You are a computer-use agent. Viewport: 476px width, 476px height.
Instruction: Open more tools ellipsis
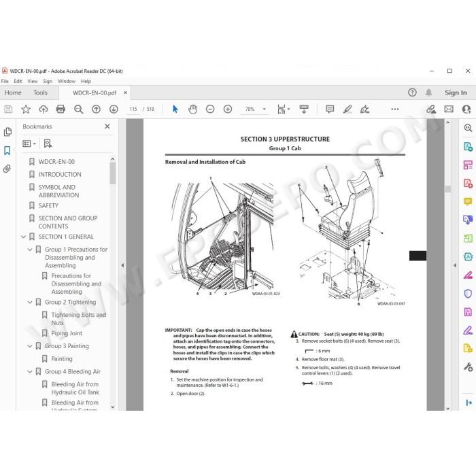coord(394,109)
